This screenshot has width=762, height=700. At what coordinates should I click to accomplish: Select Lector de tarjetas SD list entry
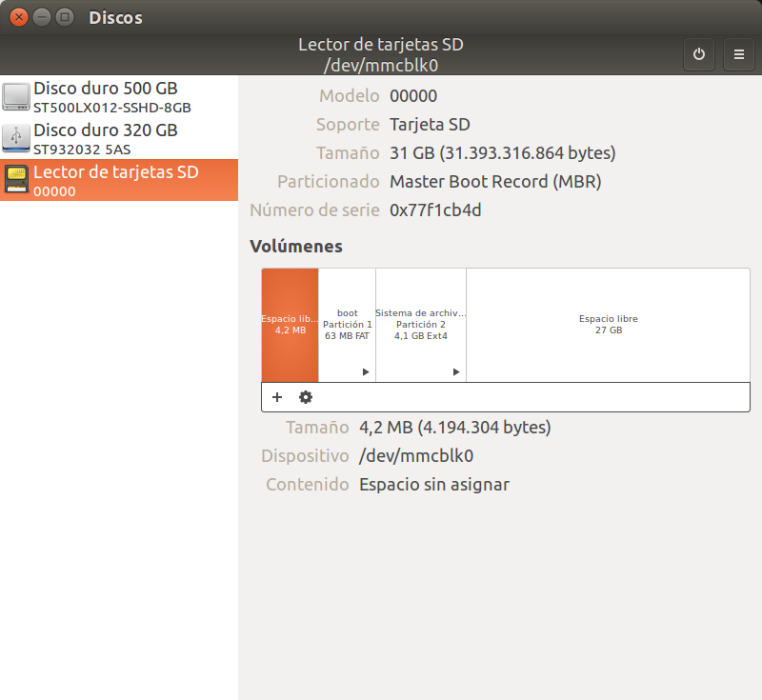tap(116, 172)
